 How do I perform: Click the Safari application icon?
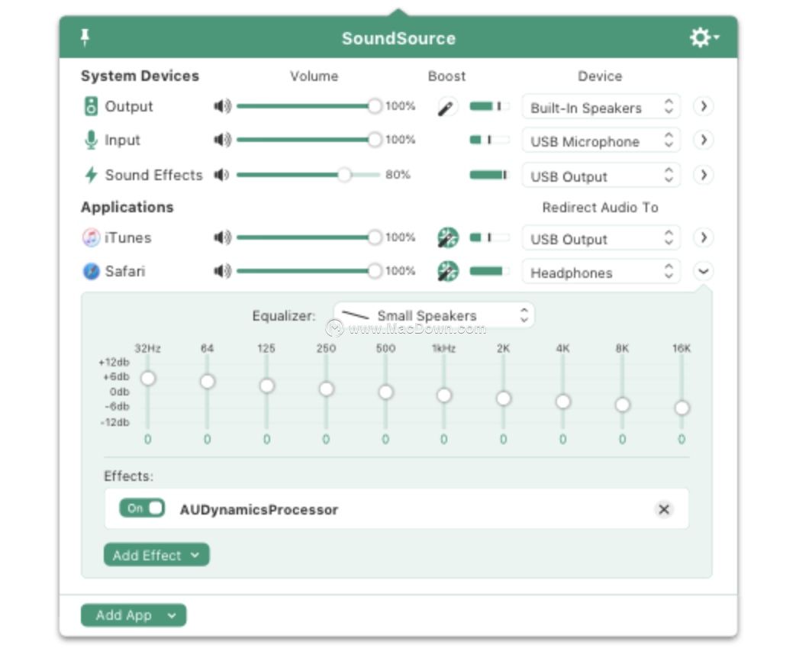(91, 271)
